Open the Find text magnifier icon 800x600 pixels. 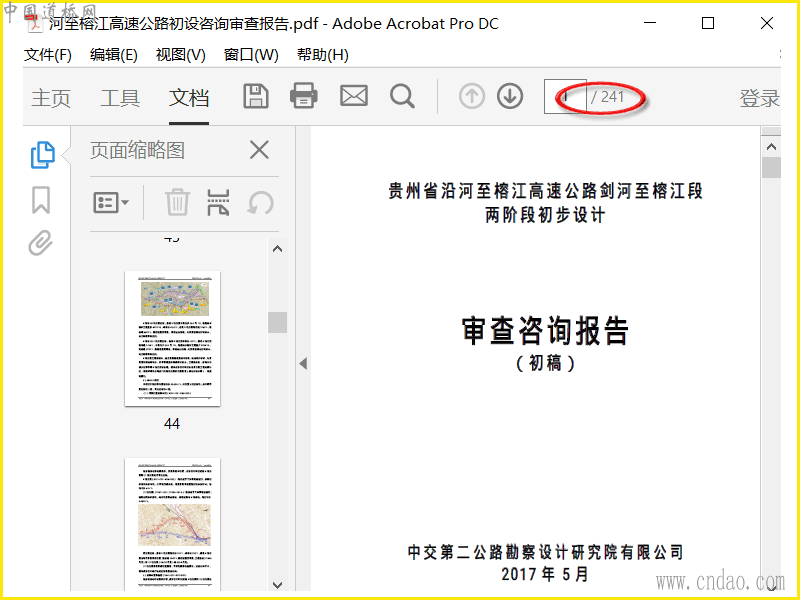coord(402,96)
